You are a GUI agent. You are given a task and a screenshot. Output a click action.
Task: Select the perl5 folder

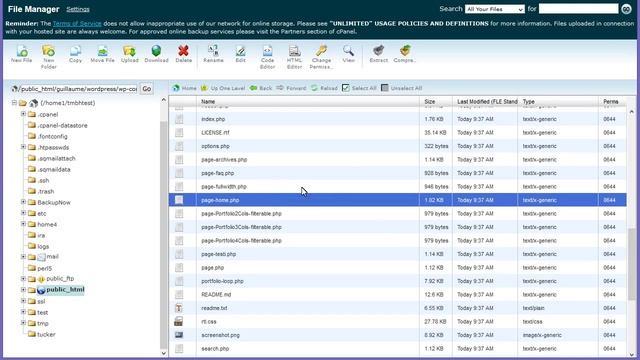[x=44, y=268]
